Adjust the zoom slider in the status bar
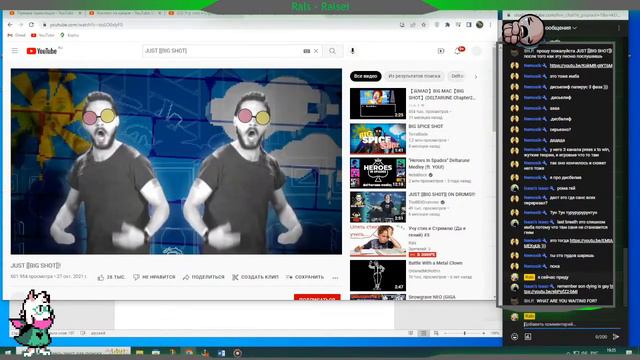This screenshot has width=640, height=360. (x=464, y=333)
